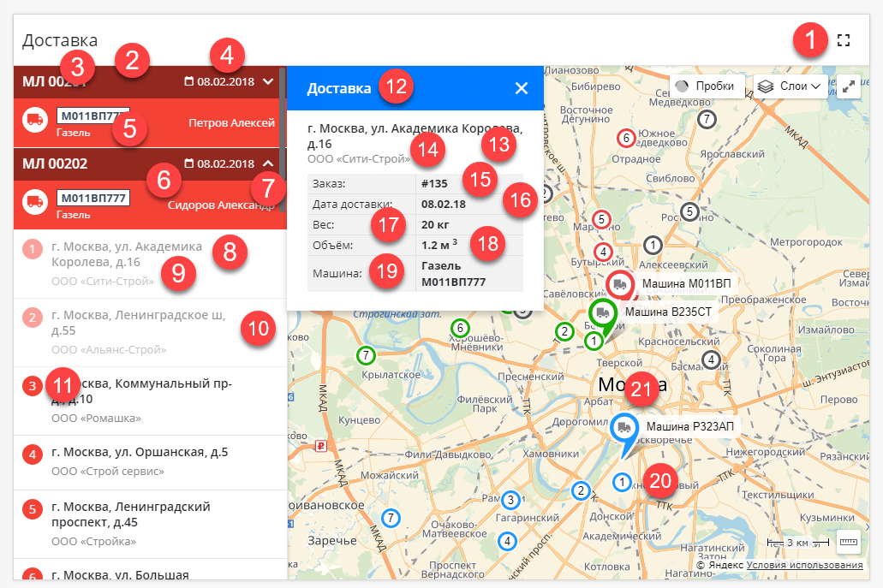This screenshot has height=588, width=883.
Task: Select the red truck marker Машина М011ВП
Action: pos(619,283)
